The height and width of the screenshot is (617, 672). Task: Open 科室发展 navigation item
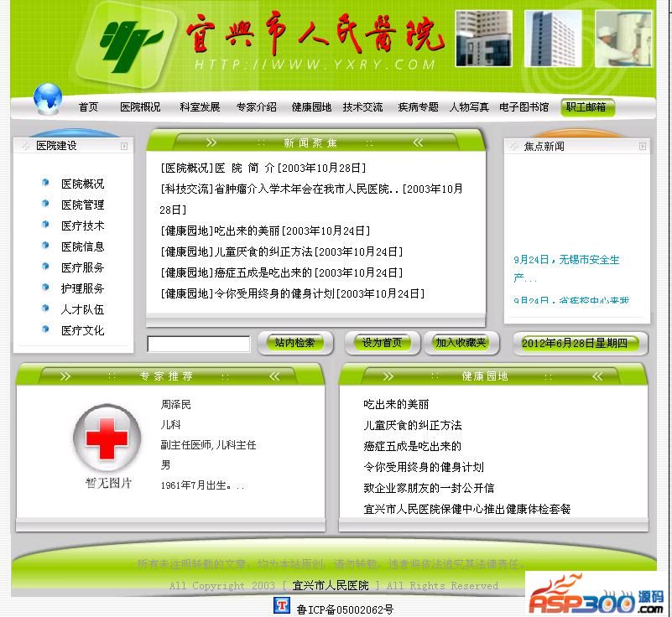pos(200,107)
